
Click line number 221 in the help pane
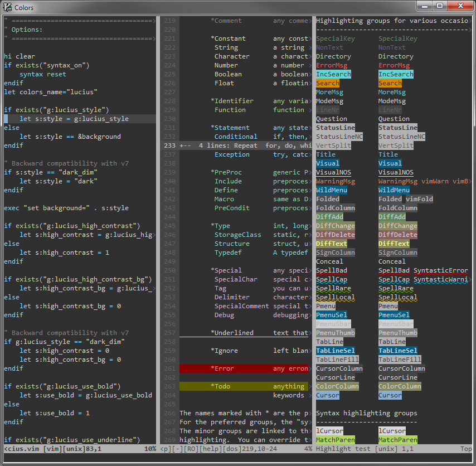170,38
